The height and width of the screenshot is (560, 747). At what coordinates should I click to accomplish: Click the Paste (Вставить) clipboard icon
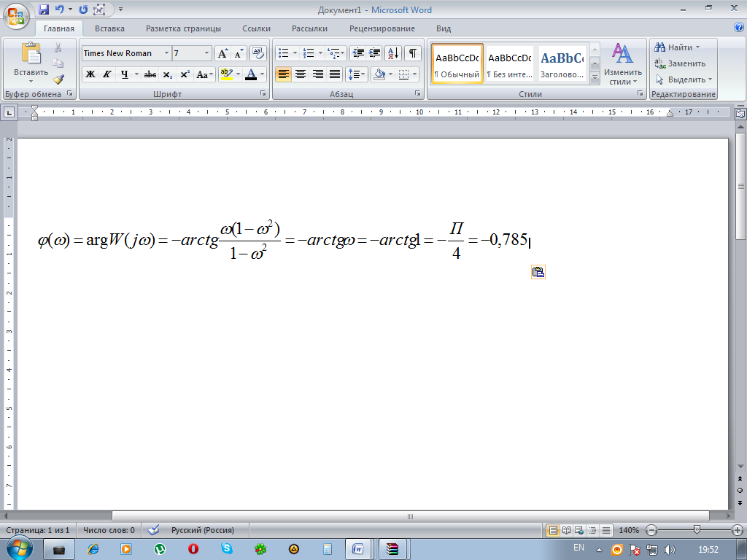pos(31,52)
